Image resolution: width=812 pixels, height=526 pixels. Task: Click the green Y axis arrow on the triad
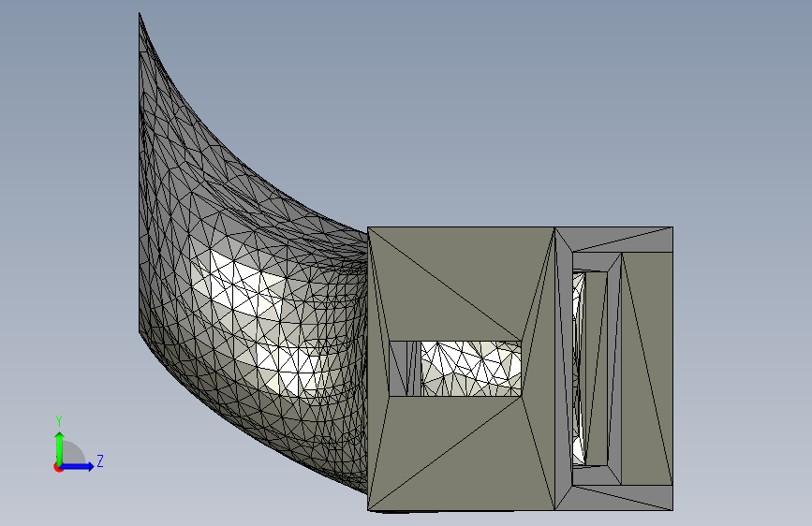tap(60, 447)
